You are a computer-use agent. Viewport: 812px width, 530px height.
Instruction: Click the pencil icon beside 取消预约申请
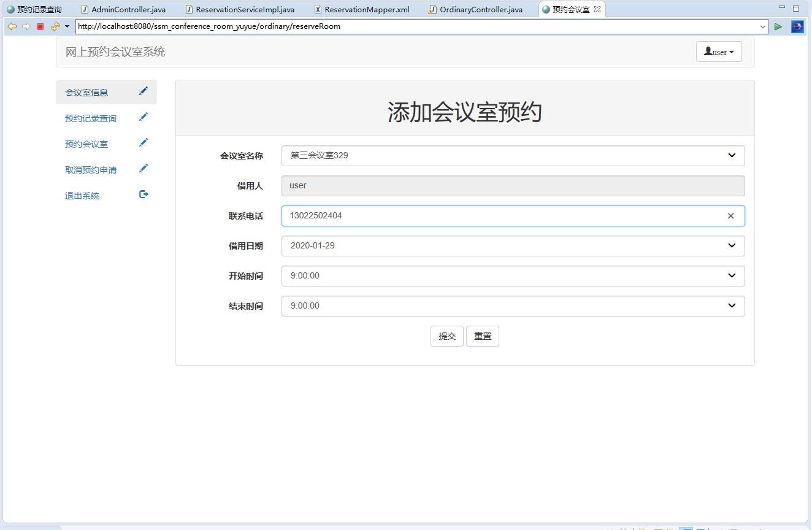(144, 168)
